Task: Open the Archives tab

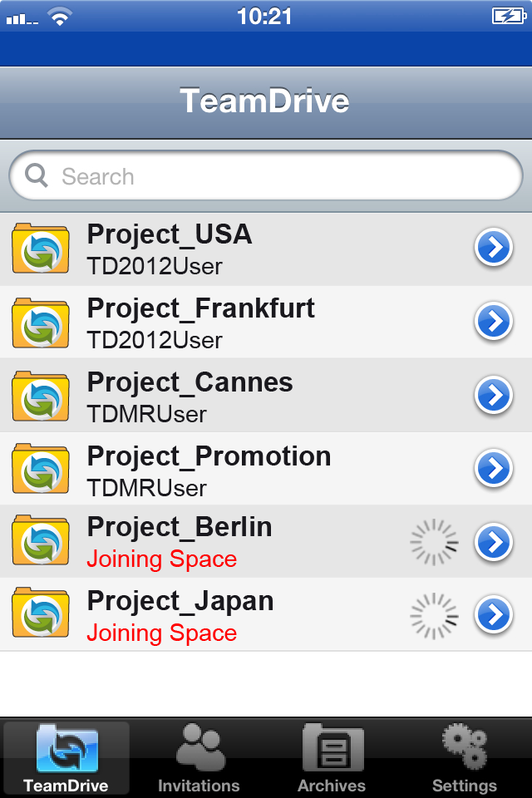Action: pos(332,758)
